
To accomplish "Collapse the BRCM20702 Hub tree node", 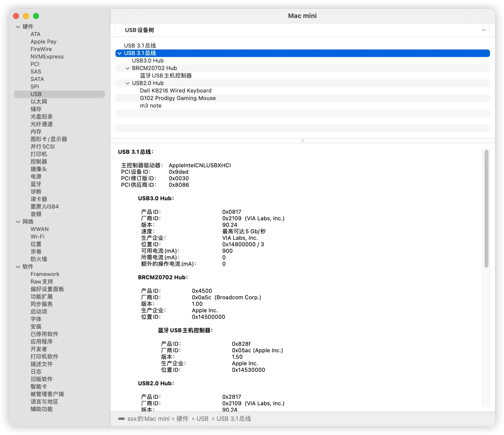I will (x=127, y=68).
